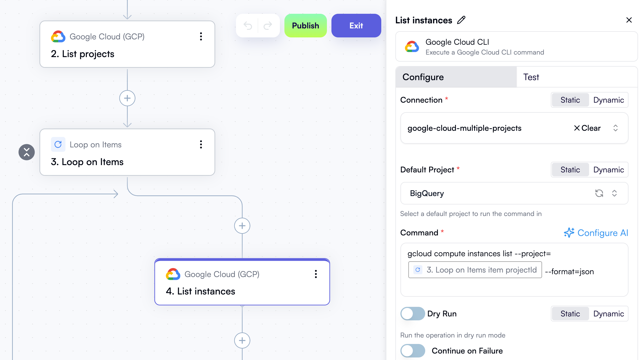Click the Publish button

click(306, 26)
